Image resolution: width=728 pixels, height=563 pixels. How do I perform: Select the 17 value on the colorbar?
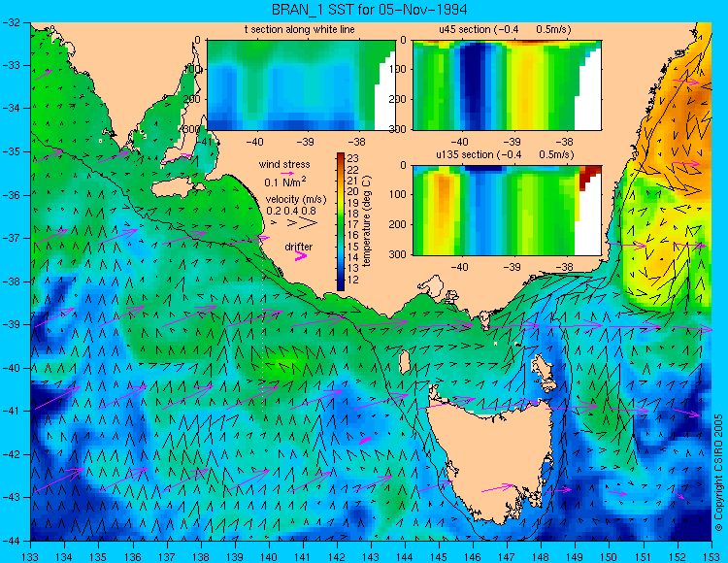click(353, 224)
